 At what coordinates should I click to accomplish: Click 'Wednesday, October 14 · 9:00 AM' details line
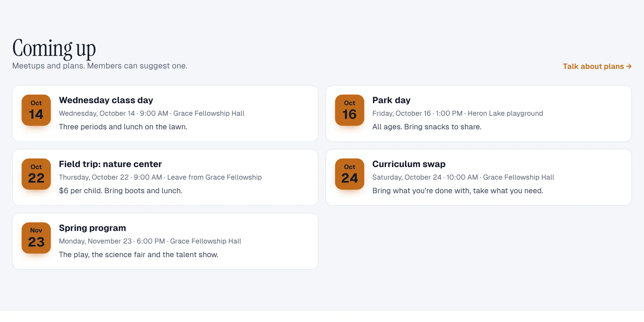click(152, 113)
